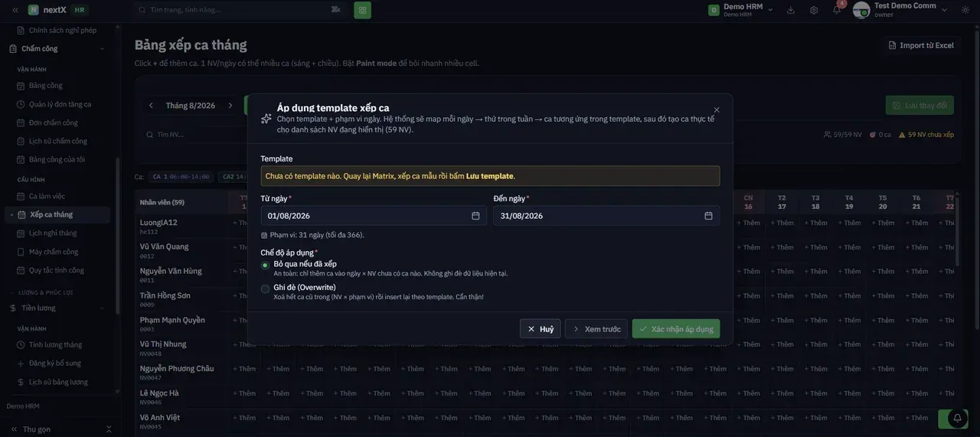This screenshot has height=437, width=980.
Task: Click the Đến ngày date field
Action: click(x=606, y=216)
